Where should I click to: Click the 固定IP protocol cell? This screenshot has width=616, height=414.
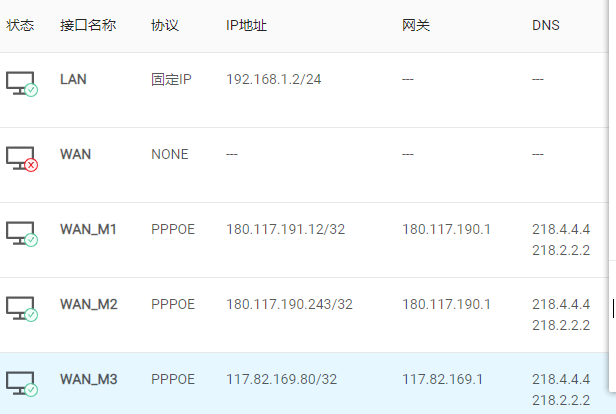[171, 79]
